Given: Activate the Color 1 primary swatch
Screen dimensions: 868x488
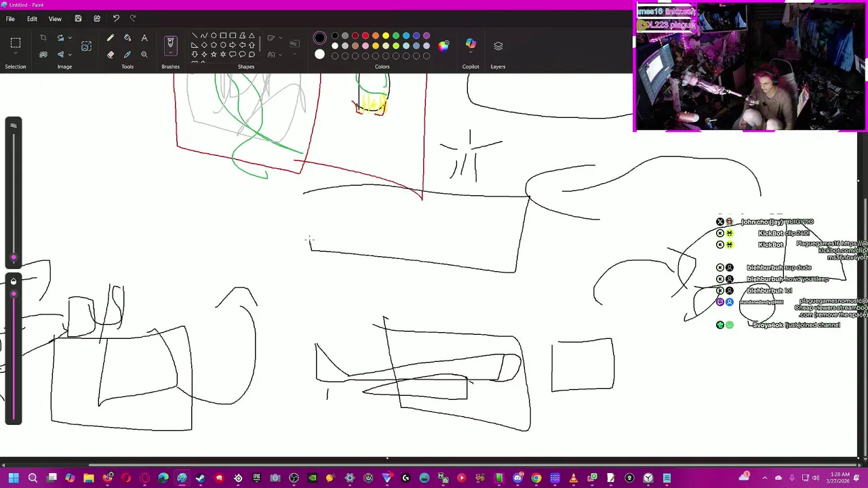Looking at the screenshot, I should coord(319,38).
